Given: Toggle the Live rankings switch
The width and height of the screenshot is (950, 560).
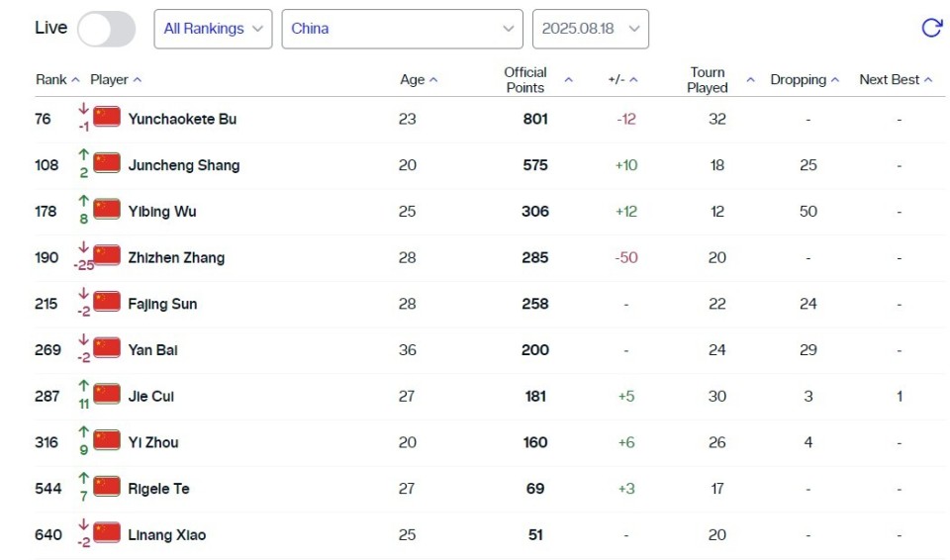Looking at the screenshot, I should pyautogui.click(x=107, y=29).
